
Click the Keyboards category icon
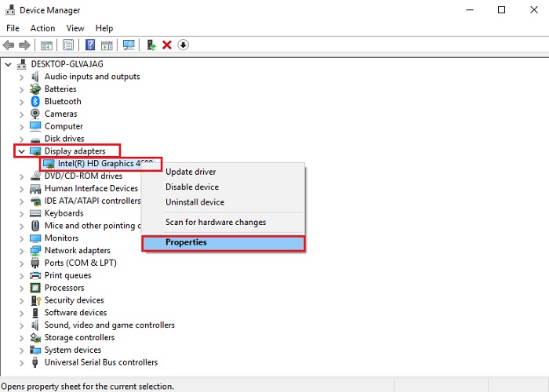click(x=35, y=213)
